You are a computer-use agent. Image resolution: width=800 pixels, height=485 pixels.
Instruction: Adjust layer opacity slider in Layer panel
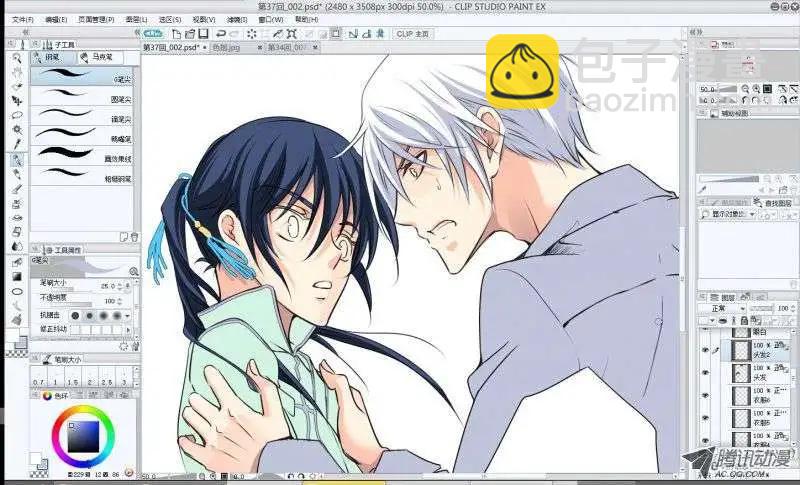pos(761,309)
